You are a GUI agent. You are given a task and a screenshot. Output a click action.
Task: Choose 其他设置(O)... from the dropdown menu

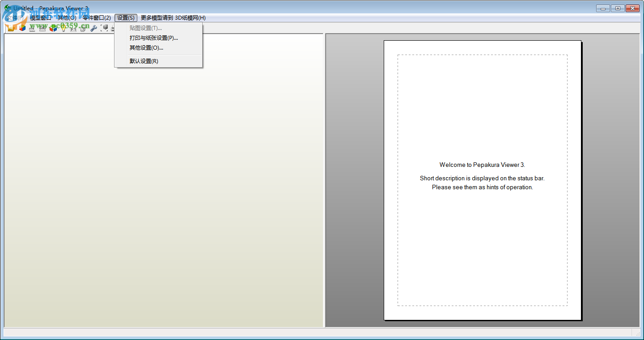point(158,48)
